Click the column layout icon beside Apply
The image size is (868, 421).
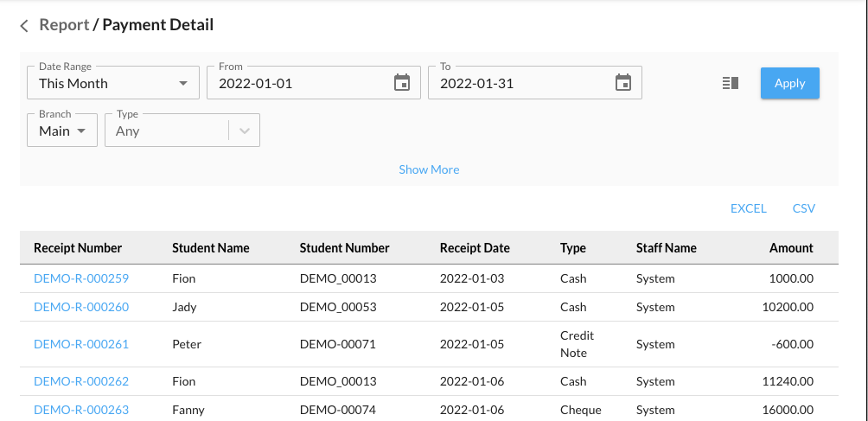coord(731,83)
